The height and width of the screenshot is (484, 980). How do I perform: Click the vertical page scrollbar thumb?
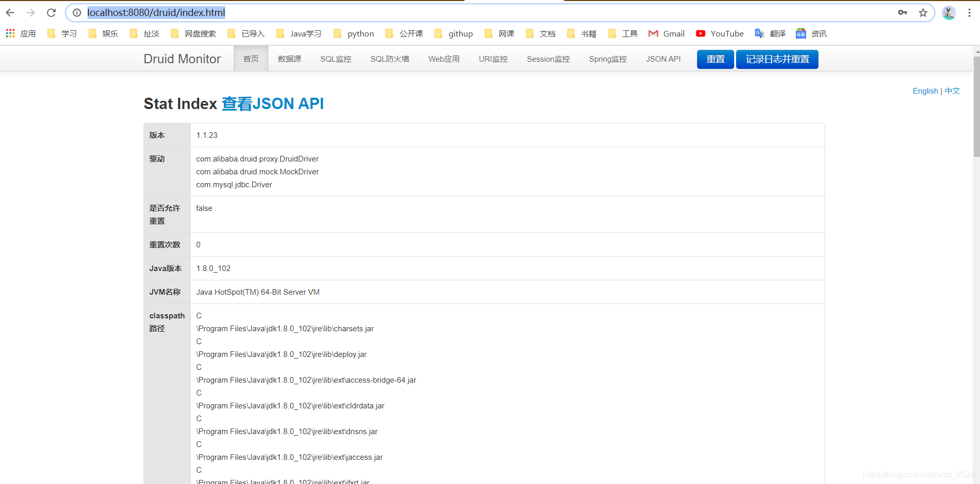[x=976, y=106]
